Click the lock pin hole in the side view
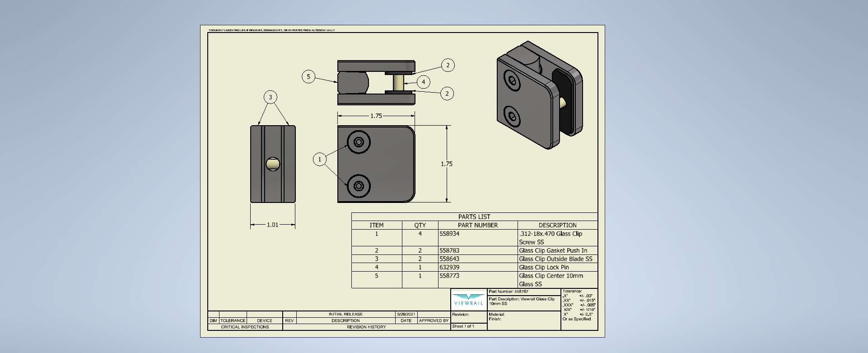The height and width of the screenshot is (353, 868). pyautogui.click(x=273, y=164)
